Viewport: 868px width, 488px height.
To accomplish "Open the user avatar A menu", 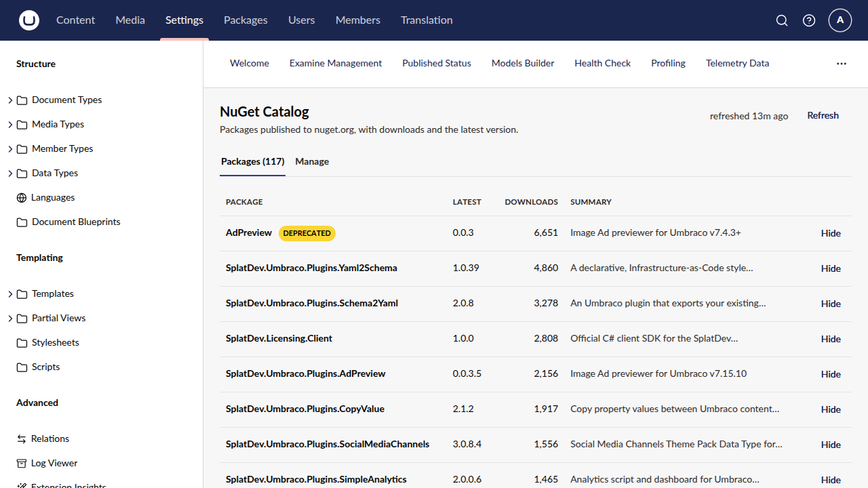I will click(x=840, y=20).
